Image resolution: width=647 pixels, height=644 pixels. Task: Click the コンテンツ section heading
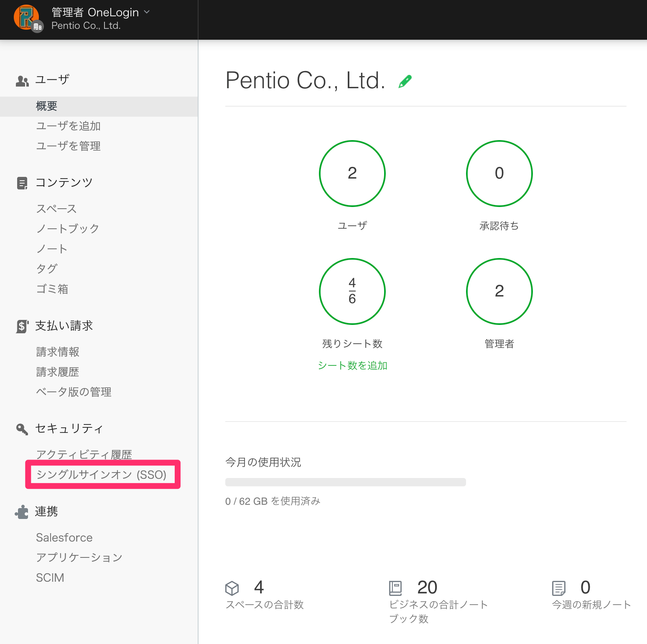pyautogui.click(x=64, y=183)
